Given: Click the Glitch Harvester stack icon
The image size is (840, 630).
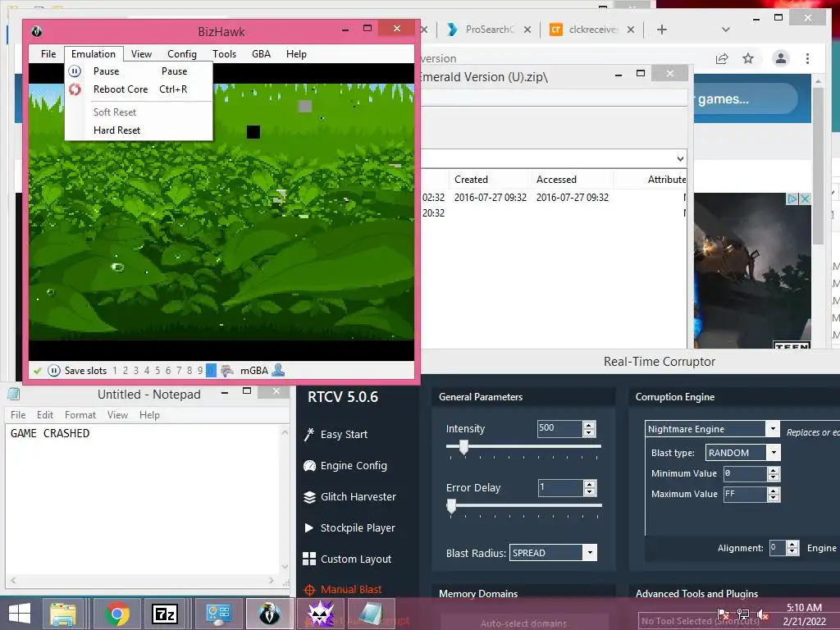Looking at the screenshot, I should coord(309,497).
